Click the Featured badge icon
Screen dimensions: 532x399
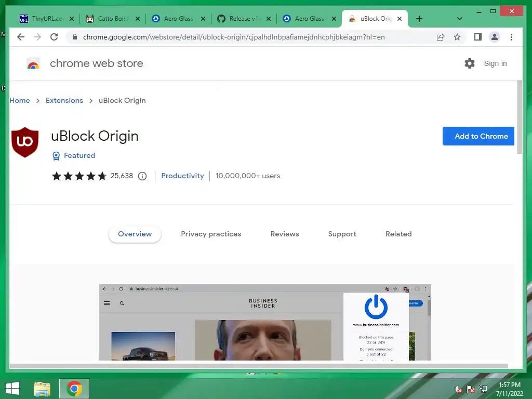pyautogui.click(x=56, y=156)
